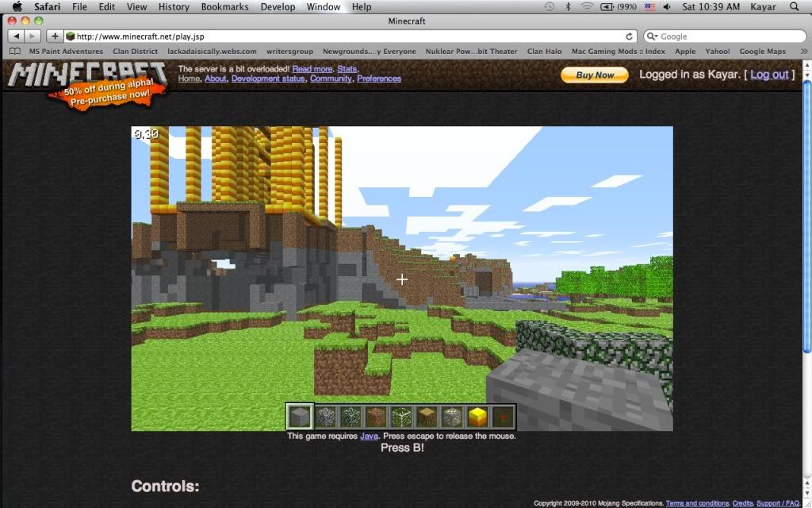Select the wood log block in the hotbar
812x508 pixels.
pyautogui.click(x=427, y=416)
